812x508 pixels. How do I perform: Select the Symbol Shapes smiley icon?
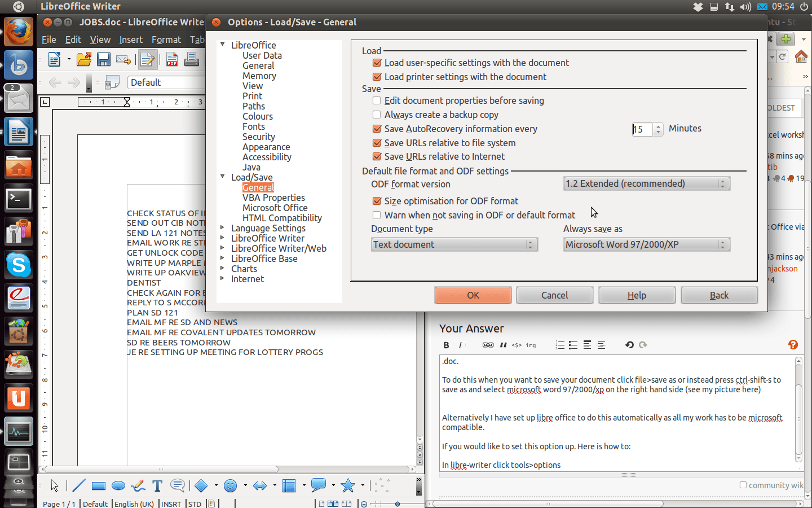click(x=230, y=485)
